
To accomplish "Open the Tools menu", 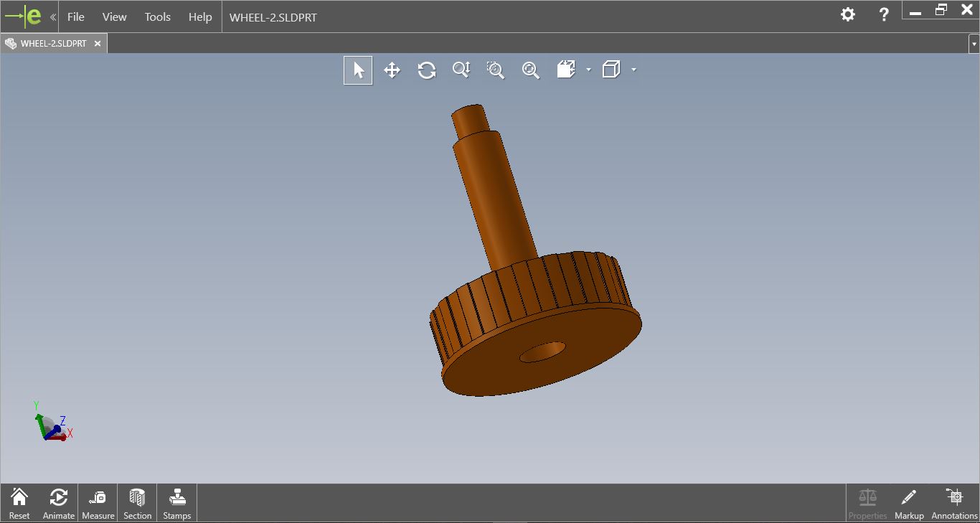I will pyautogui.click(x=158, y=17).
